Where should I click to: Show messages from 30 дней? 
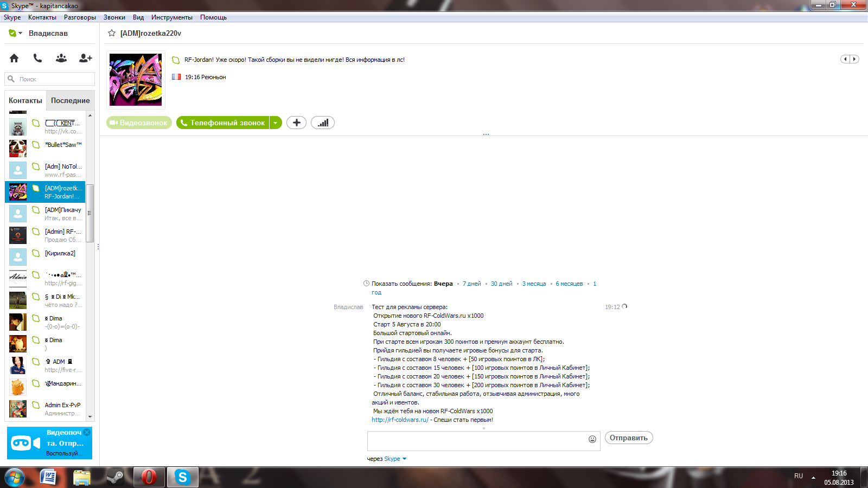[x=502, y=284]
